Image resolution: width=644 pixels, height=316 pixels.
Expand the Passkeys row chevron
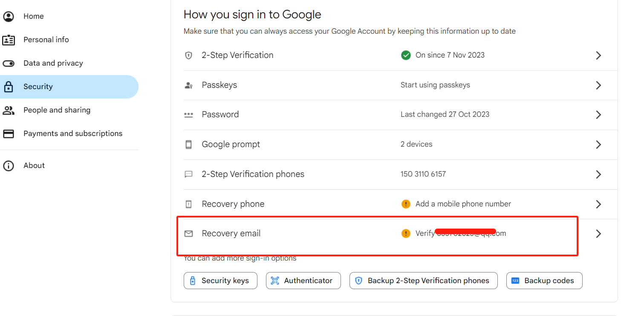(x=598, y=85)
